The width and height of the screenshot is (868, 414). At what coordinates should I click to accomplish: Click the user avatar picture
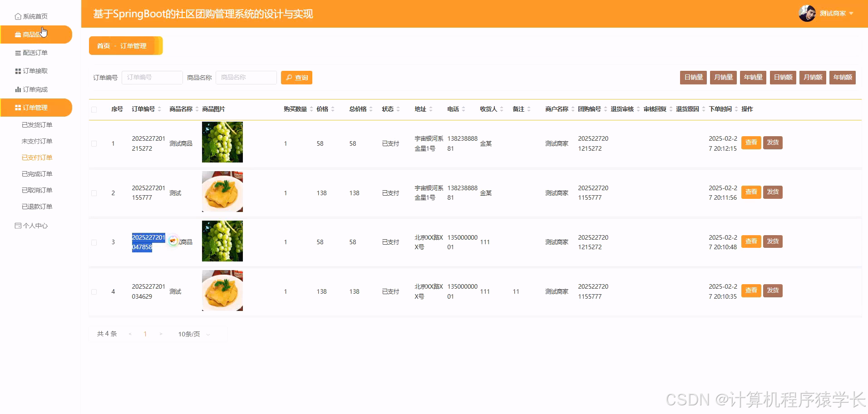[x=807, y=13]
